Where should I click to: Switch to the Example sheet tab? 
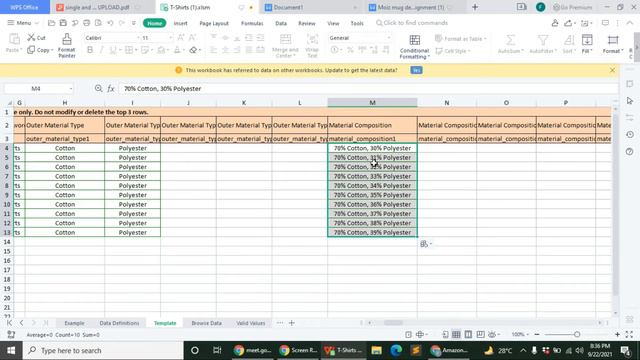tap(74, 323)
